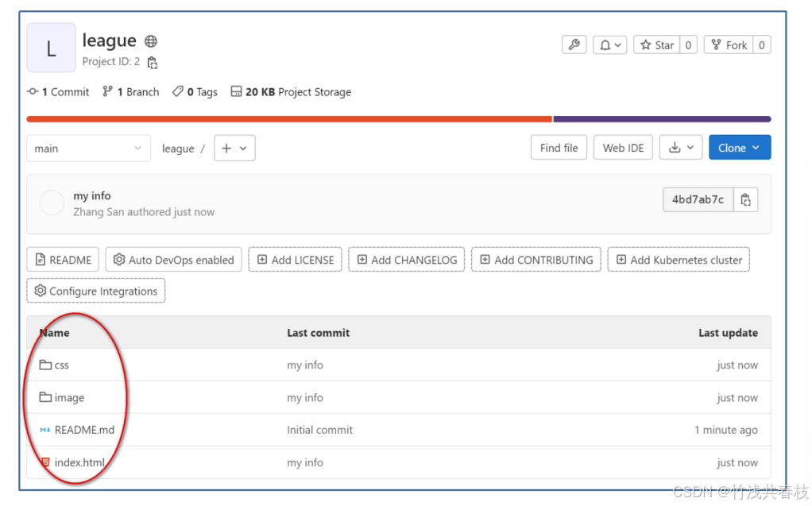Open the css folder
This screenshot has height=506, width=812.
tap(62, 365)
